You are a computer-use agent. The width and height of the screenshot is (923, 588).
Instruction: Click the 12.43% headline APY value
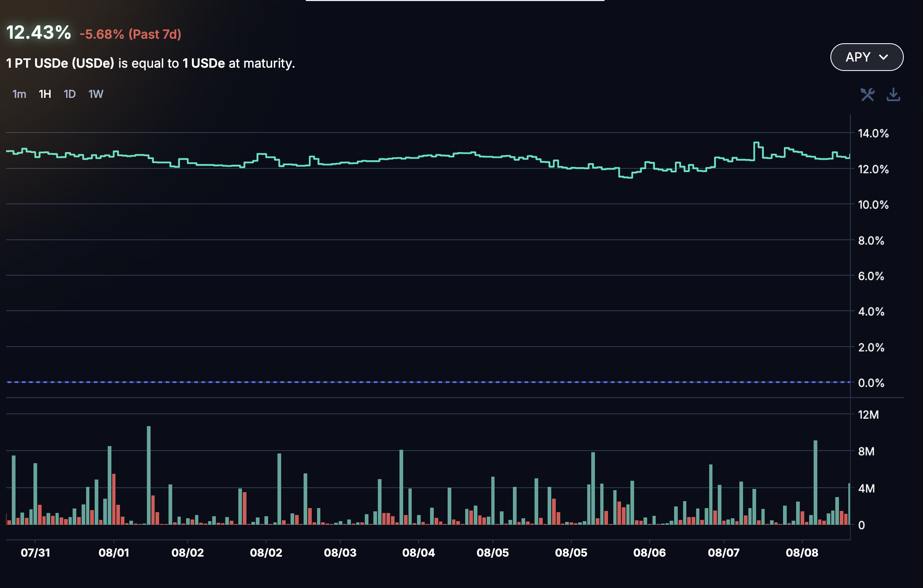39,33
